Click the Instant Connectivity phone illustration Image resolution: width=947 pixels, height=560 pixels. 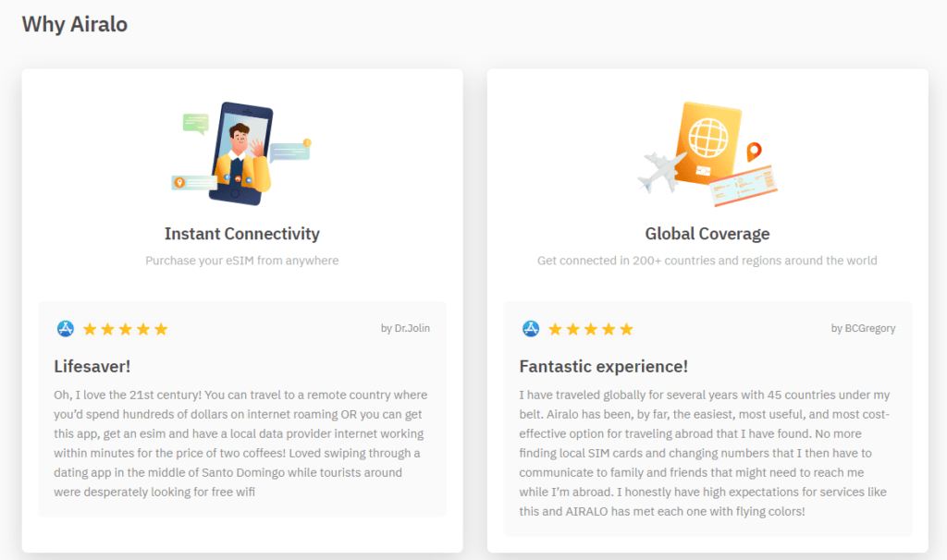[242, 153]
